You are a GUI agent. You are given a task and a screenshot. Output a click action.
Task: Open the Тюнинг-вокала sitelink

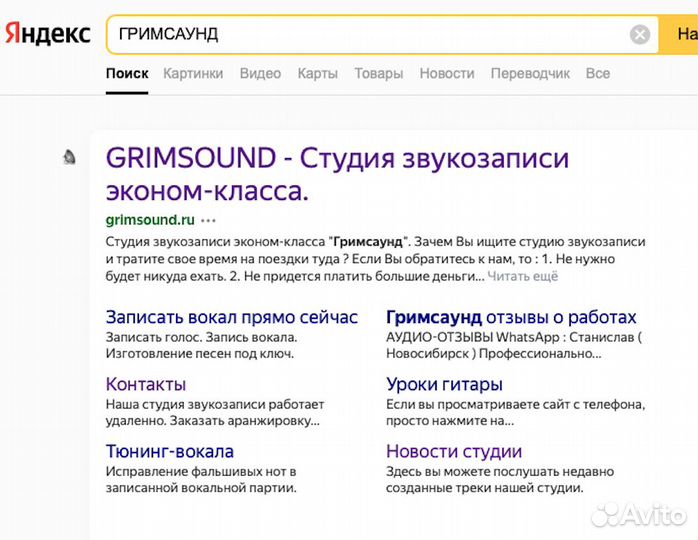tap(170, 451)
